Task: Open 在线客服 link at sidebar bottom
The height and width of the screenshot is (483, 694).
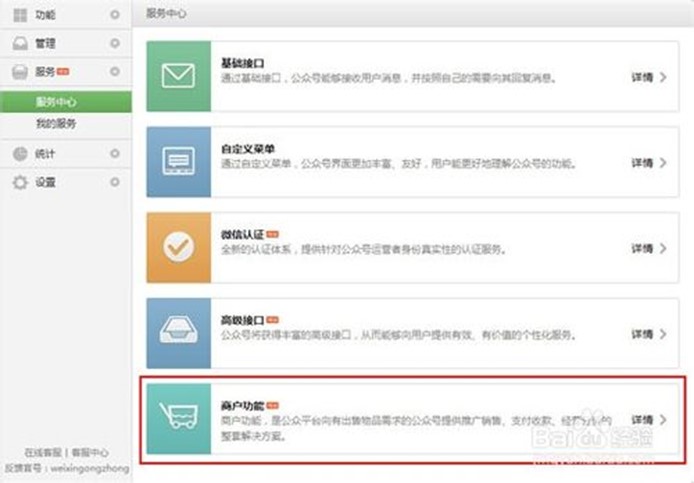Action: 43,452
